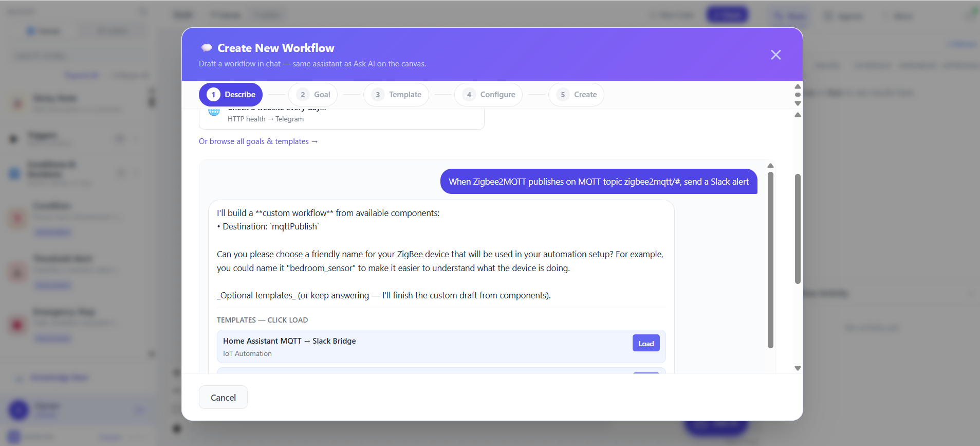Click the 'Create New Workflow' dialog title
The width and height of the screenshot is (980, 446).
276,48
